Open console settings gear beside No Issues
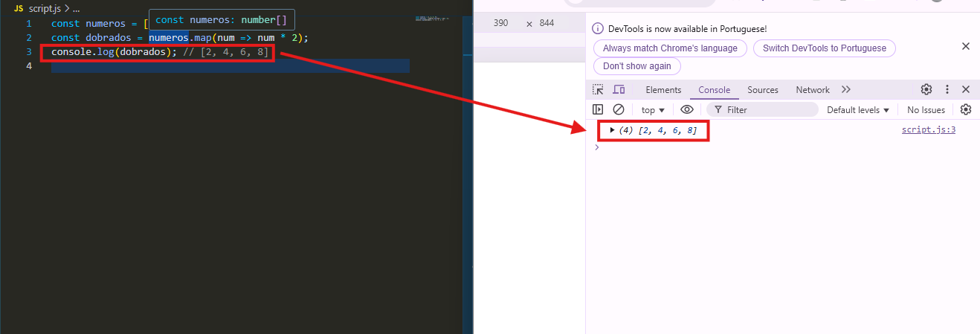This screenshot has height=334, width=980. point(966,109)
